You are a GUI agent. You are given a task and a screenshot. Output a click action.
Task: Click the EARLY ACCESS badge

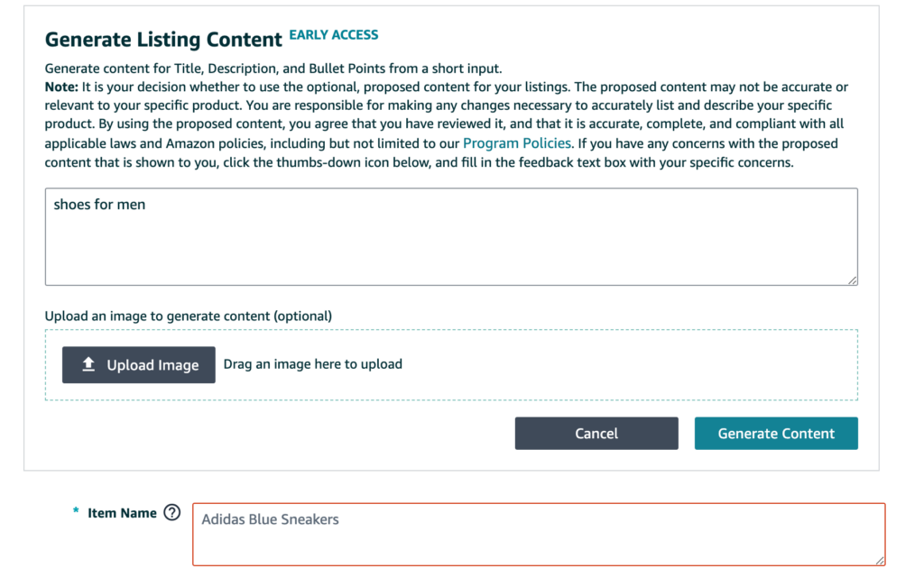[x=333, y=34]
